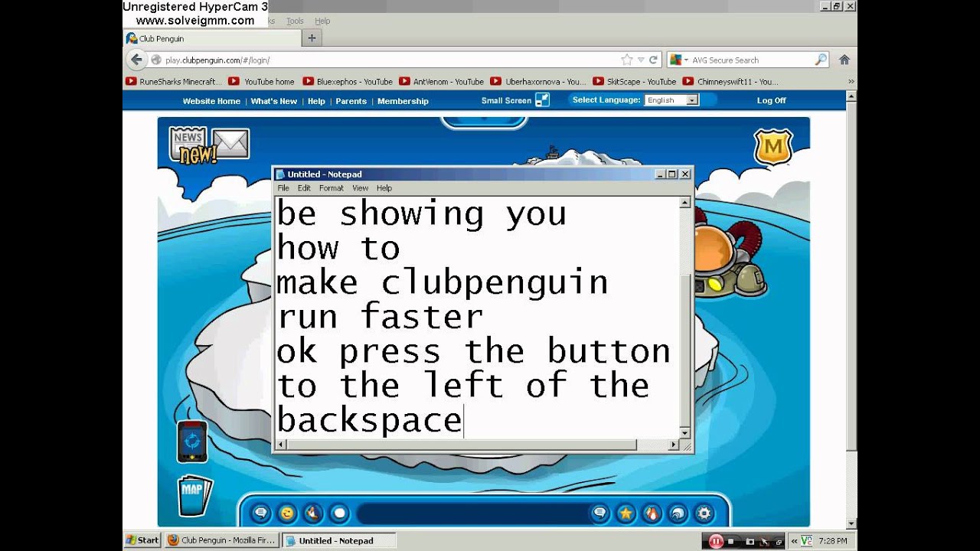Open the SkitScape - YouTube bookmark
Screen dimensions: 980x551
[x=635, y=81]
